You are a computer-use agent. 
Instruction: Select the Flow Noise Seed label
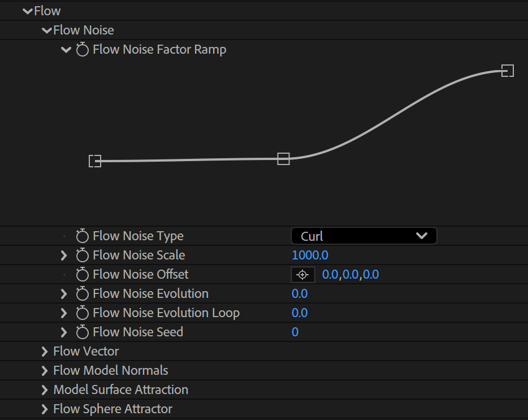(x=138, y=332)
